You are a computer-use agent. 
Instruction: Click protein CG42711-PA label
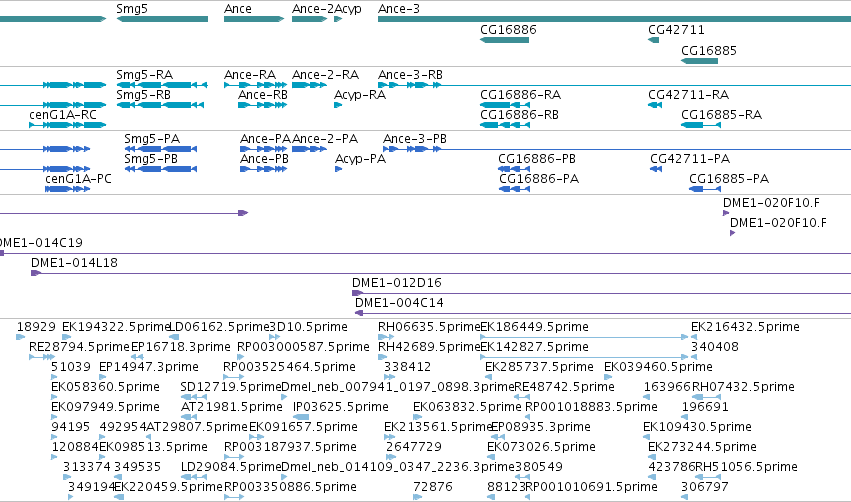pos(690,158)
